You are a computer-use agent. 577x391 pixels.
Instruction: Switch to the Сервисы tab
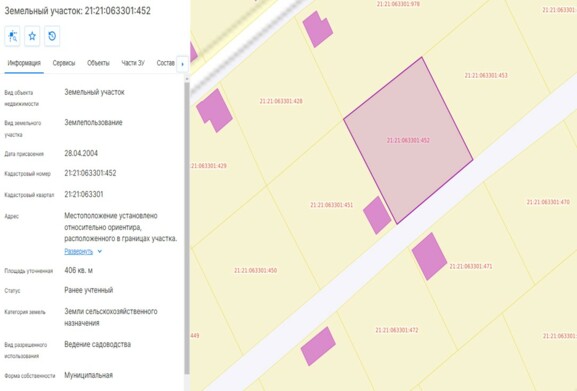click(x=64, y=63)
